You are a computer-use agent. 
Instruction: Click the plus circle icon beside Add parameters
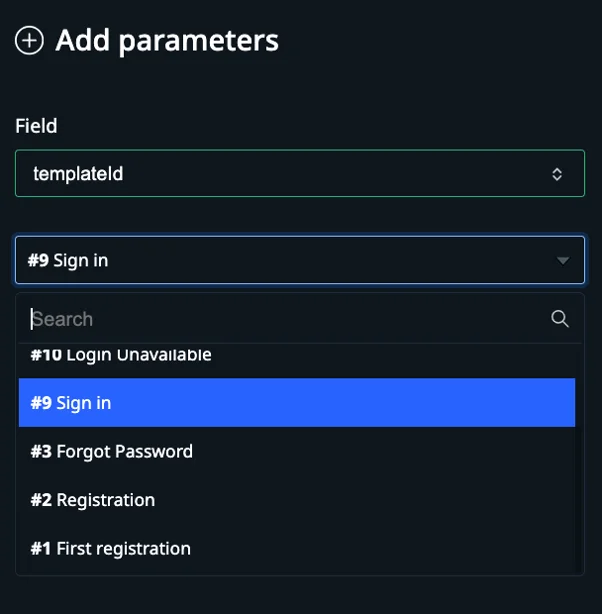[x=30, y=41]
